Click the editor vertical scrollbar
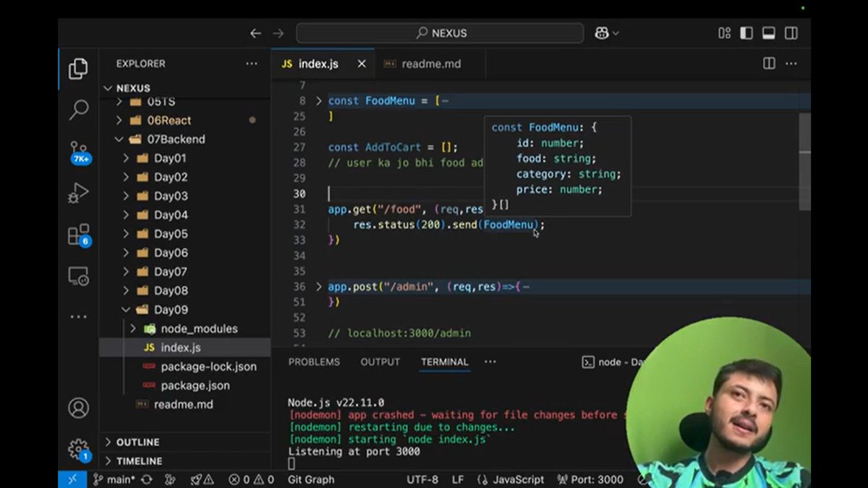Image resolution: width=868 pixels, height=488 pixels. tap(804, 161)
